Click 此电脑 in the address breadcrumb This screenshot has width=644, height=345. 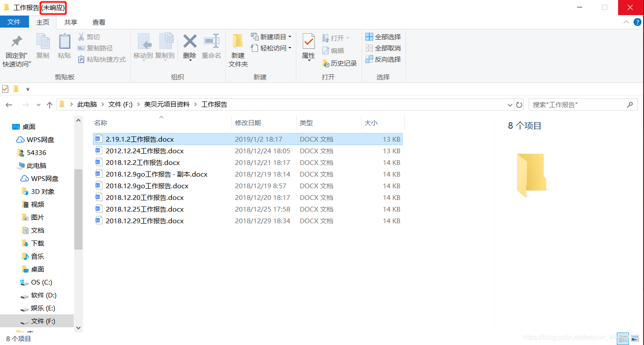tap(87, 104)
